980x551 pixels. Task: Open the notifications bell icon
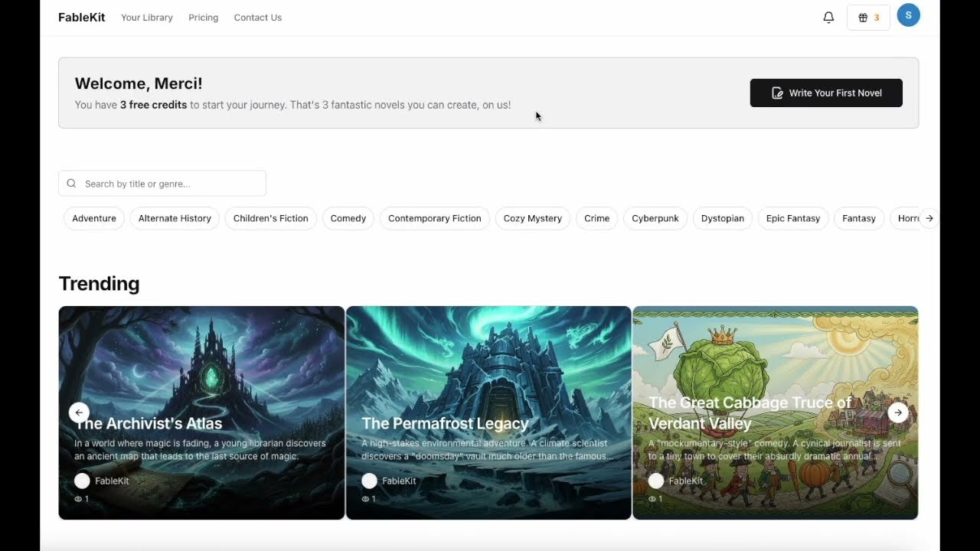(828, 17)
